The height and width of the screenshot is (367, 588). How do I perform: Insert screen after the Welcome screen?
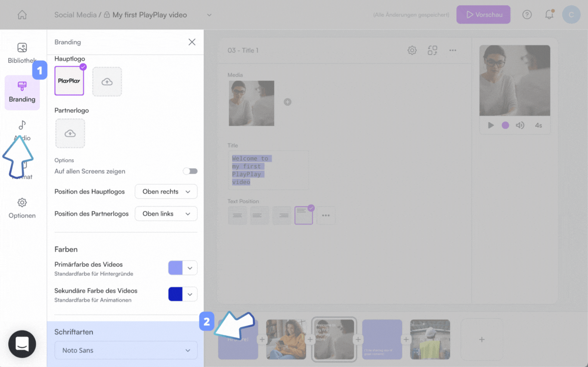[358, 339]
